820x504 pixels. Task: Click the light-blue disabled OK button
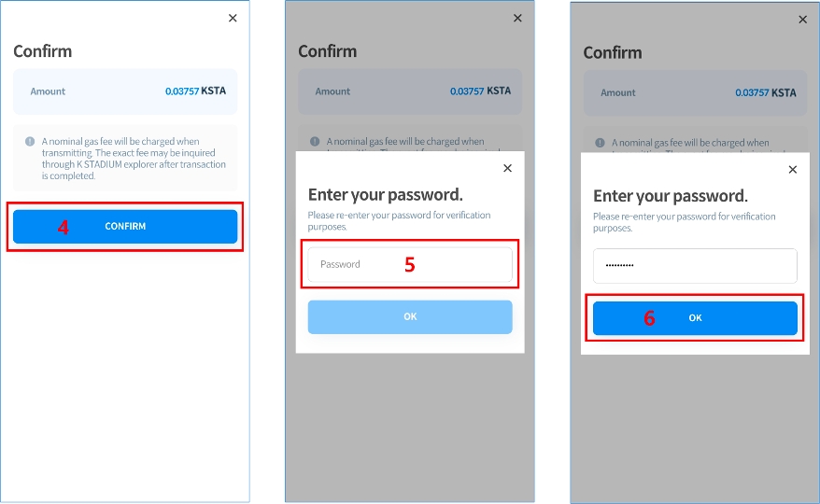410,316
